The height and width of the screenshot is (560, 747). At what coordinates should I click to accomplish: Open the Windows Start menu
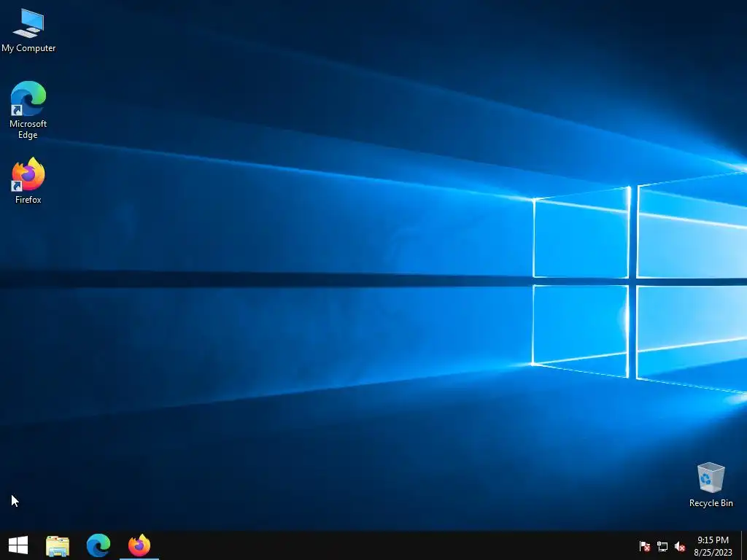point(18,545)
